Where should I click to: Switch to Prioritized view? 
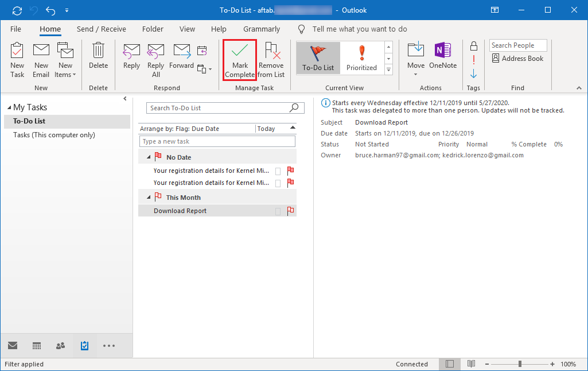[361, 58]
